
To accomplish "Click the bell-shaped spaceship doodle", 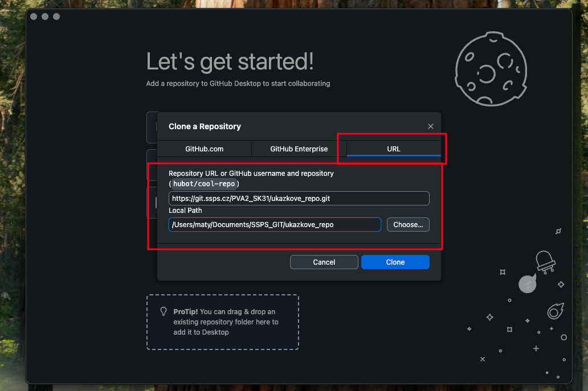I will (545, 261).
